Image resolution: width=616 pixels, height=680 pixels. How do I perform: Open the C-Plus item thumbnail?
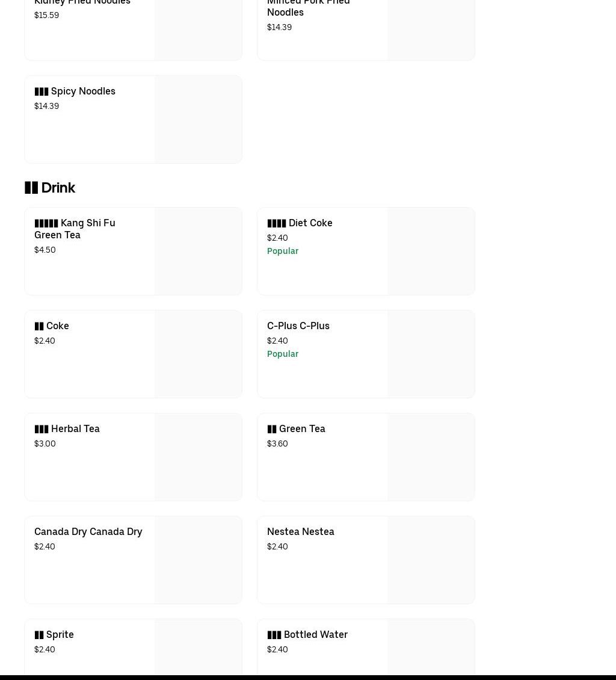[431, 354]
